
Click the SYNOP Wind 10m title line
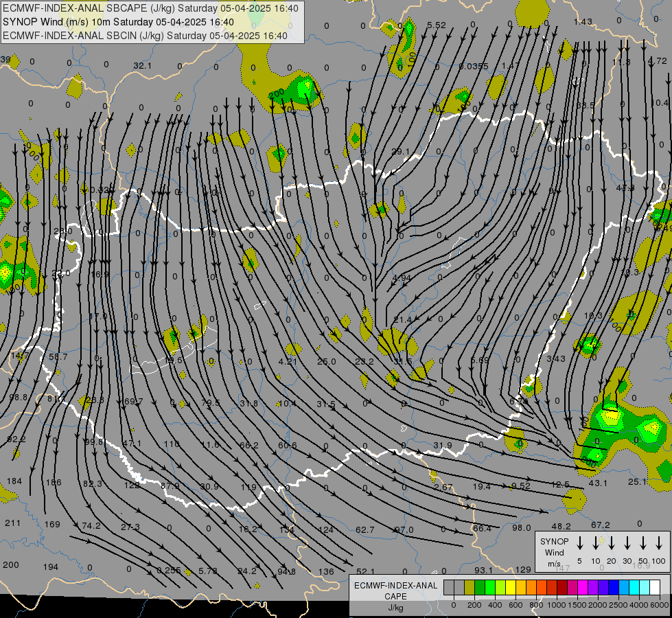(118, 22)
